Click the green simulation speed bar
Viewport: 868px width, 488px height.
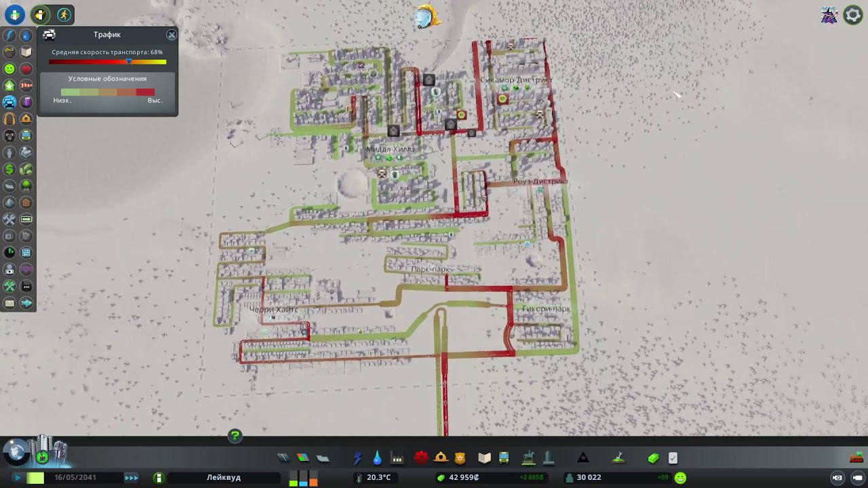click(35, 478)
